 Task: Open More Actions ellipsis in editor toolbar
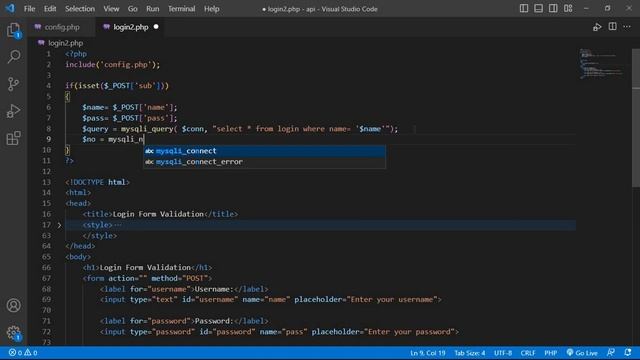627,27
